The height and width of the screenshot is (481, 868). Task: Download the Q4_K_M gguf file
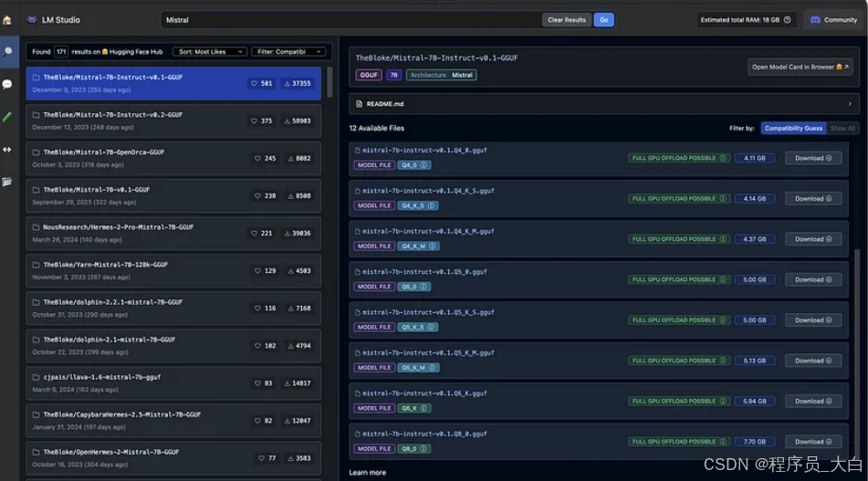(x=813, y=239)
